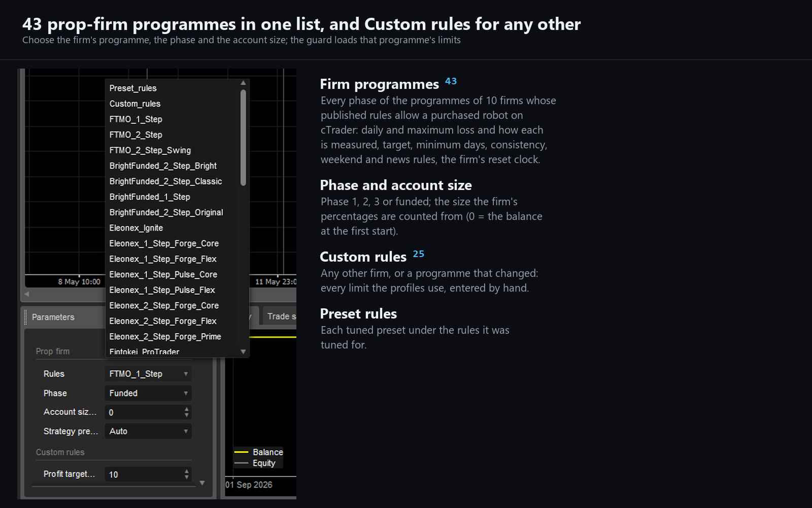Switch to the Parameters tab
812x508 pixels.
pos(53,317)
